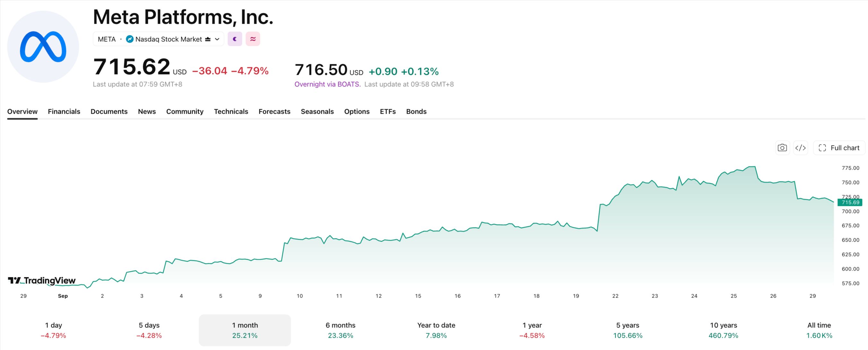Click the 22 date axis label
Screen dimensions: 868x350
(x=615, y=296)
